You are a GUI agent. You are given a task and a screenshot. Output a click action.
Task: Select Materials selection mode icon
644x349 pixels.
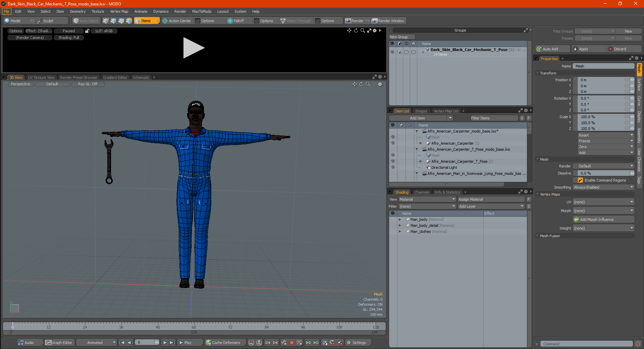point(129,21)
